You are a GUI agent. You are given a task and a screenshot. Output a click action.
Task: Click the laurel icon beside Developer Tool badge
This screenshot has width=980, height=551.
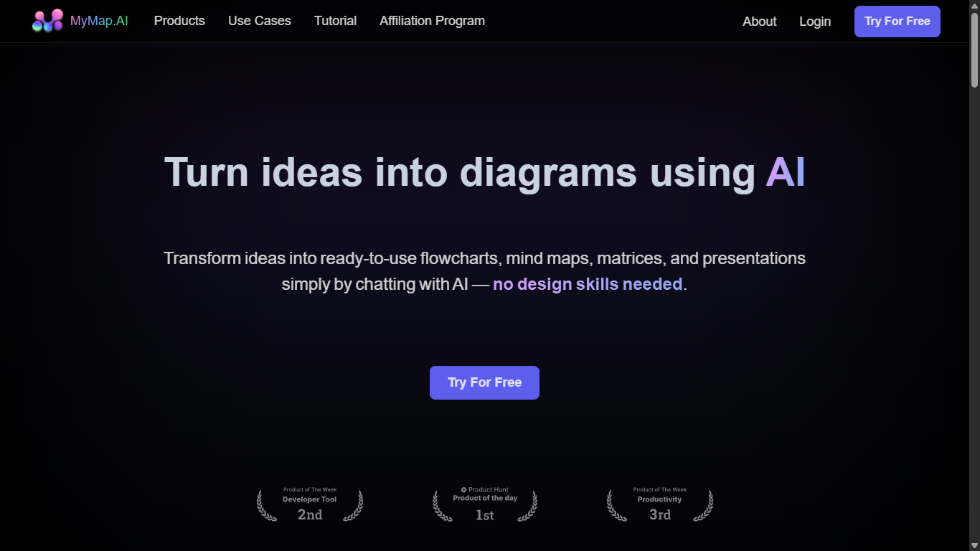[268, 504]
